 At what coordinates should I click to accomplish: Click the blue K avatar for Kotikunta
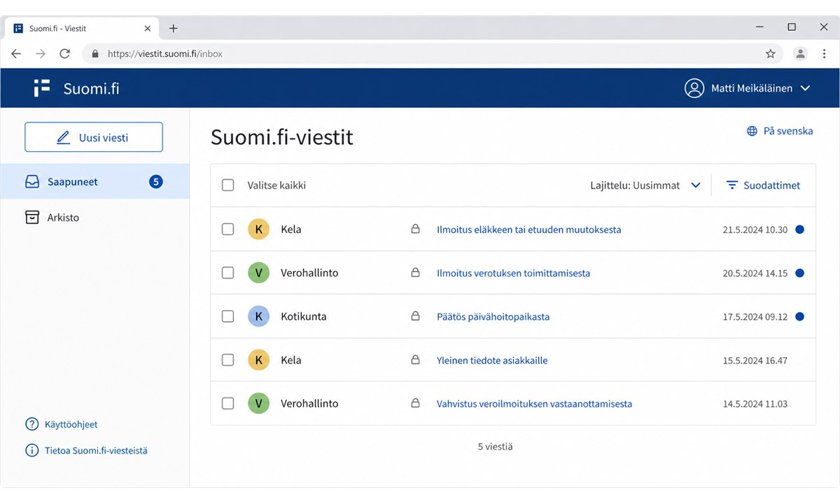[258, 316]
